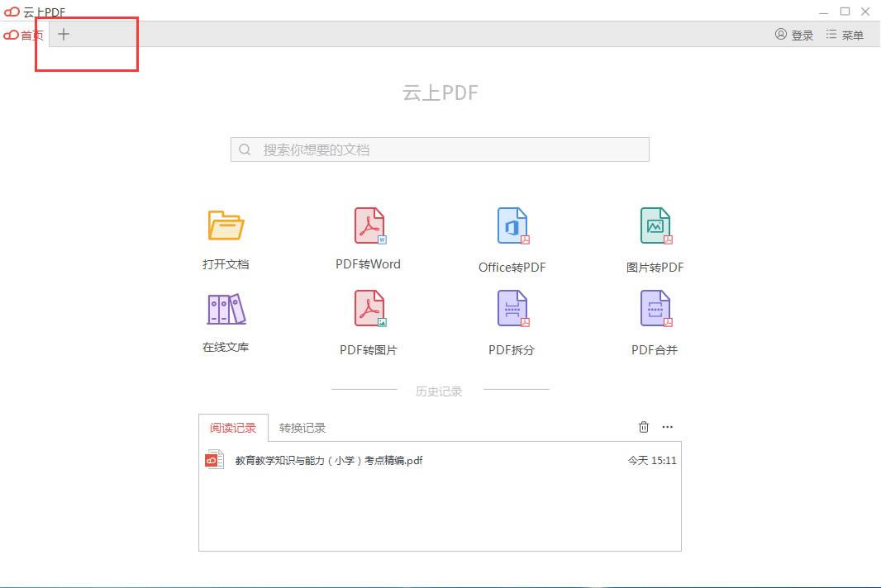Open the three-dot more options icon
This screenshot has height=588, width=881.
click(x=668, y=427)
